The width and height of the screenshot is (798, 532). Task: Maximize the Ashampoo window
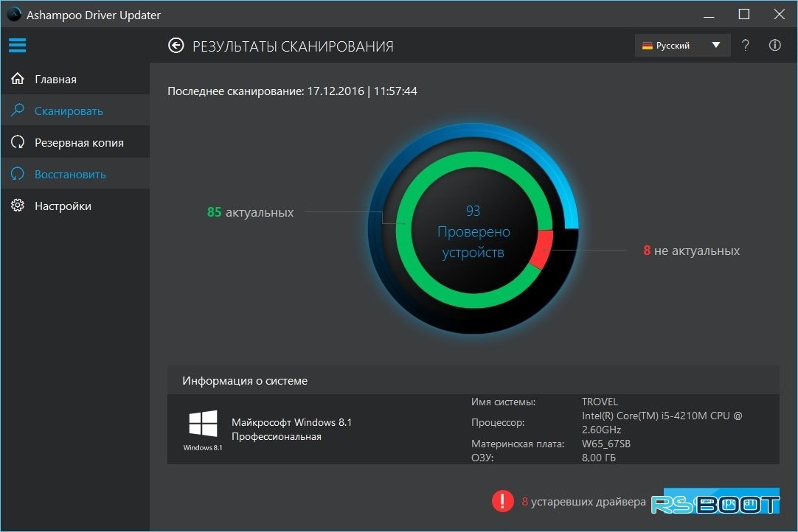(x=744, y=14)
